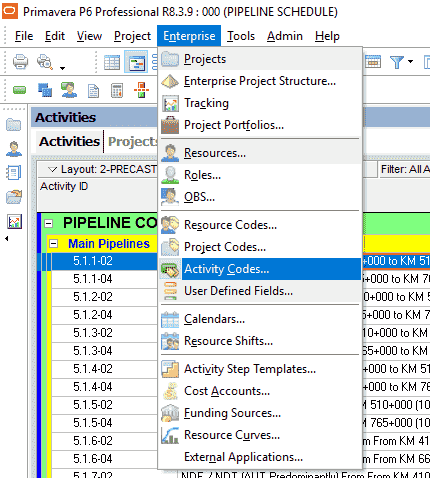
Task: Click the Filter: All Activities bar
Action: pos(404,169)
